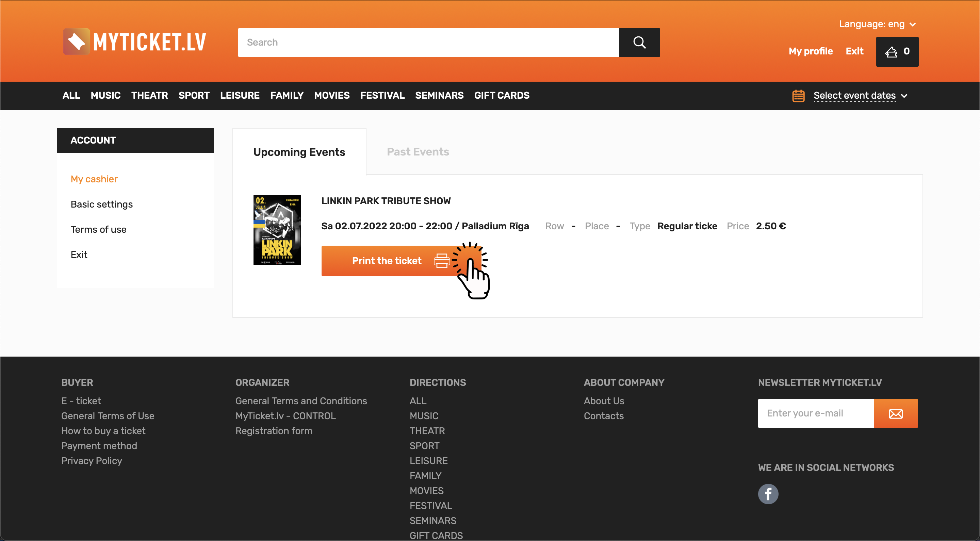Open My profile link in header
The height and width of the screenshot is (541, 980).
(x=810, y=51)
